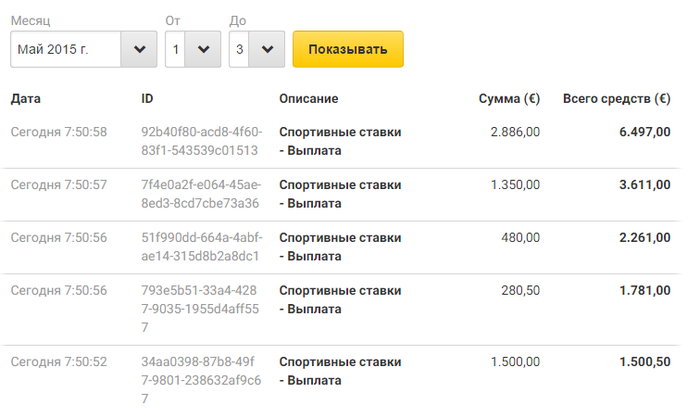Click the 6.497,00 total balance value

(x=645, y=132)
